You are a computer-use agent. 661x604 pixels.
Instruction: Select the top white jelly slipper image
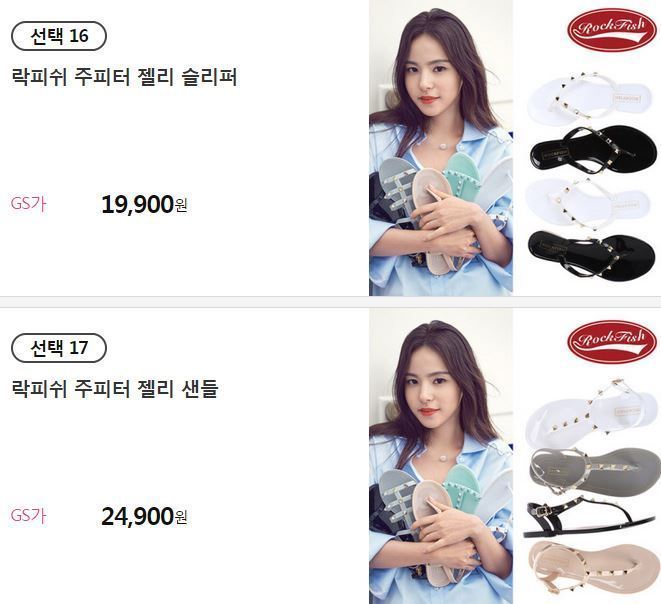(589, 98)
